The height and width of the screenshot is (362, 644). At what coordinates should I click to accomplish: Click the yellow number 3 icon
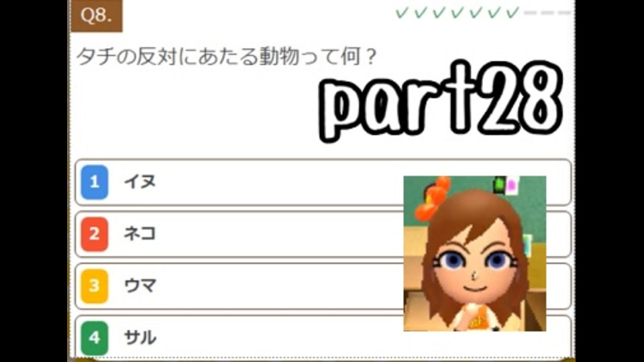point(95,286)
